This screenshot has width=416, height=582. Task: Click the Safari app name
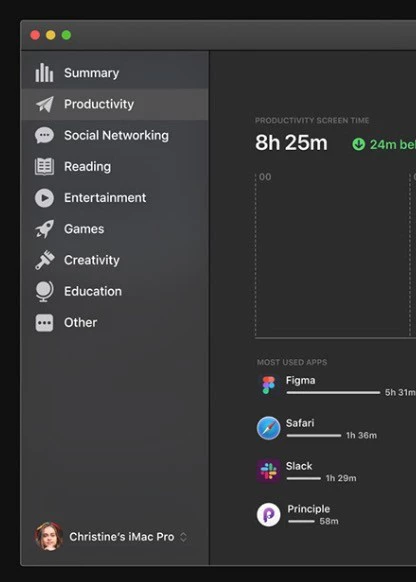(300, 423)
